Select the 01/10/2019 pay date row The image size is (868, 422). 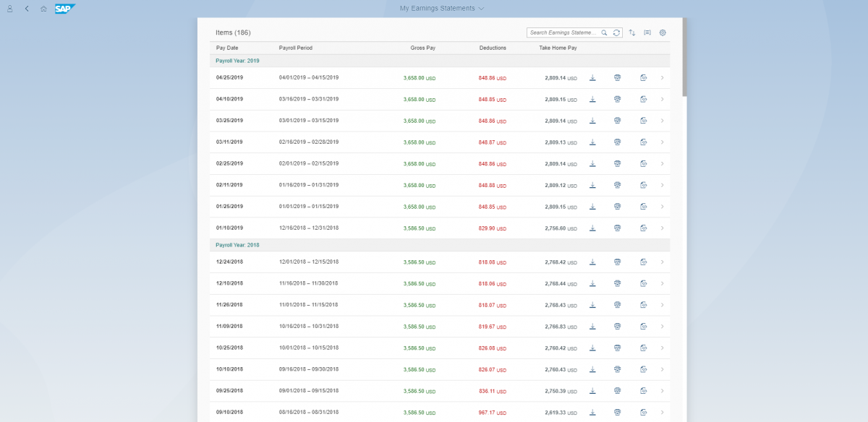pos(229,228)
